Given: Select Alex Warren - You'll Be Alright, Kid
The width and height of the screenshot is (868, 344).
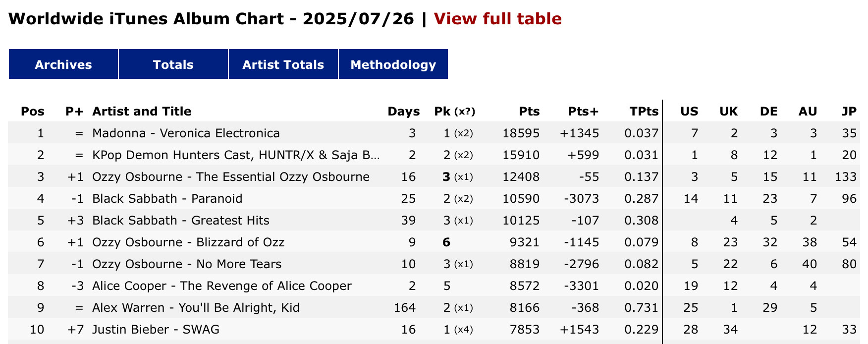Looking at the screenshot, I should point(196,308).
